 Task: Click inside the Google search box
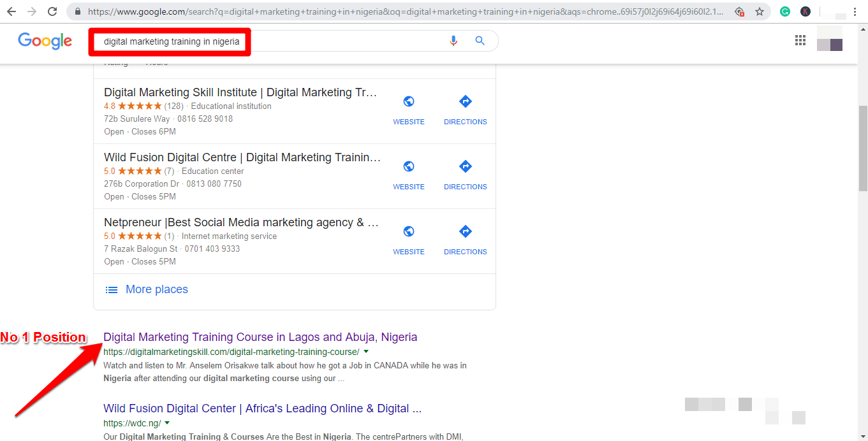(x=344, y=41)
